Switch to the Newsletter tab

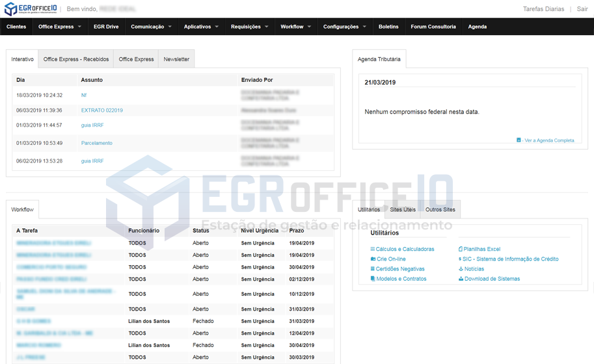coord(176,59)
